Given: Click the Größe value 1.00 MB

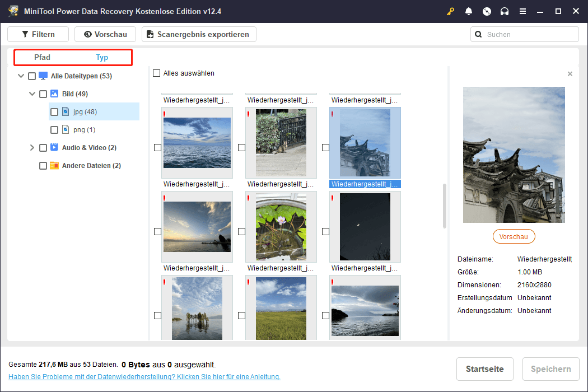Looking at the screenshot, I should tap(530, 272).
